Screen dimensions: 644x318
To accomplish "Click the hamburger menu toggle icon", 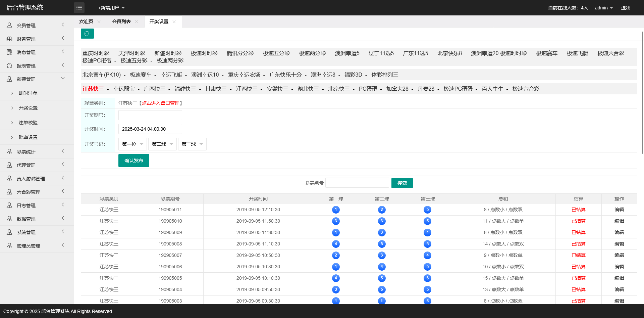I will [79, 8].
